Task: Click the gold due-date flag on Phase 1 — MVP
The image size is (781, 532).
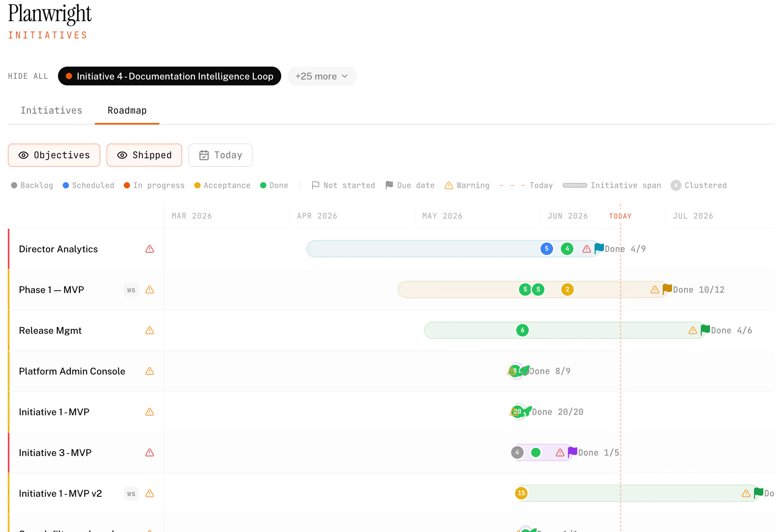Action: (667, 289)
